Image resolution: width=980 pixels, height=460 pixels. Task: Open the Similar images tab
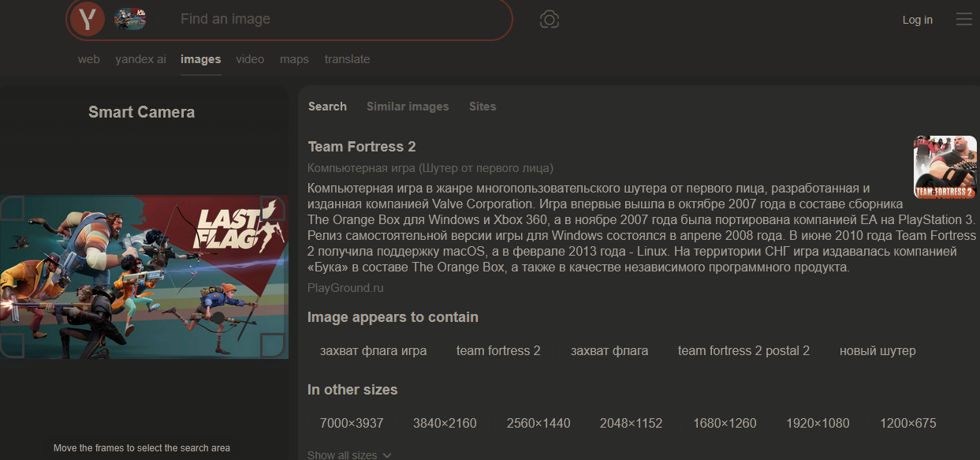click(408, 107)
